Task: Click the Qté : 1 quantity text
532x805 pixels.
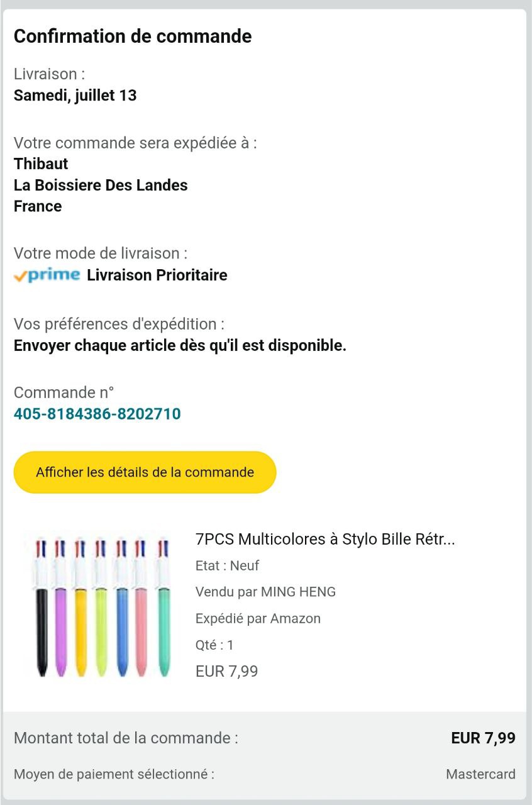Action: (214, 645)
